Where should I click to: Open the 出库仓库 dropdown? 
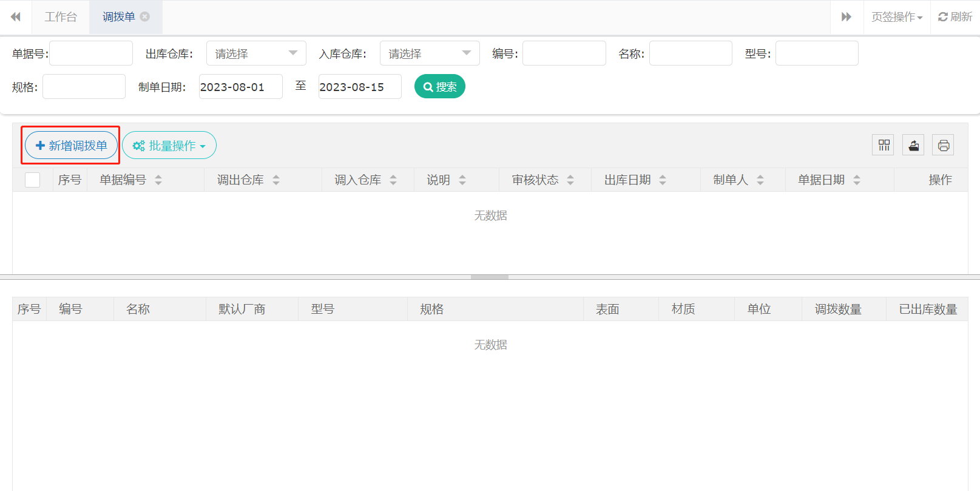256,53
